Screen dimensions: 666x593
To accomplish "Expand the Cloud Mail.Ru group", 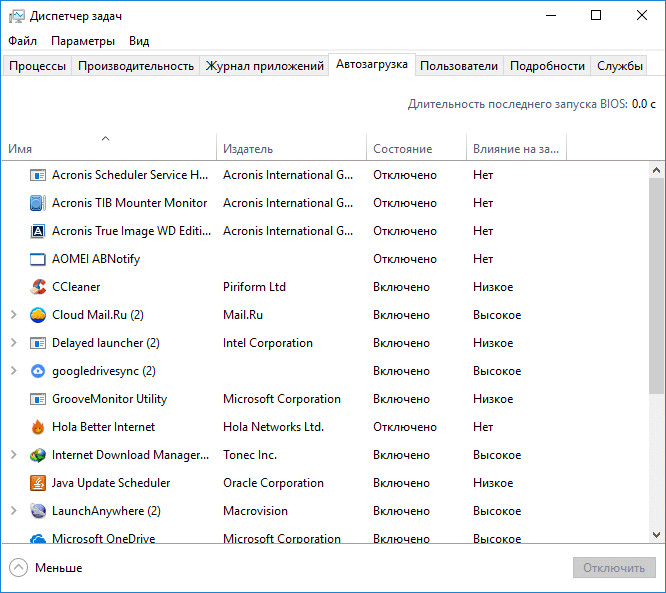I will coord(14,315).
